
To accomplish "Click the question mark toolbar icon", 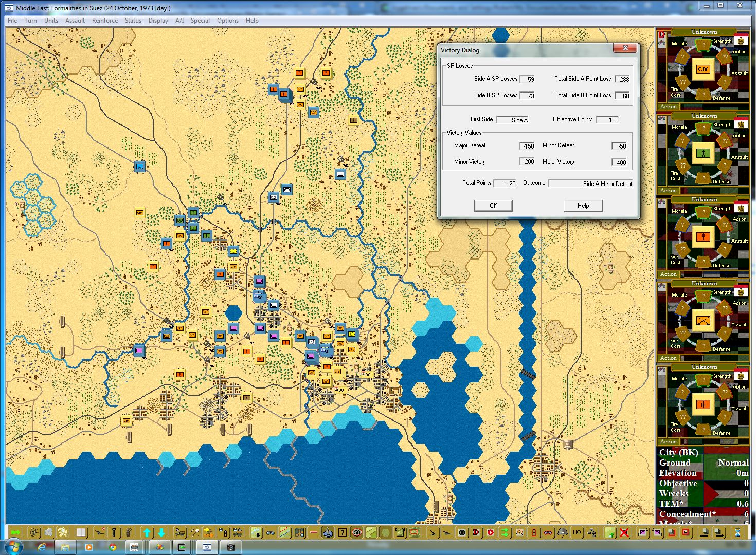I will (x=343, y=532).
